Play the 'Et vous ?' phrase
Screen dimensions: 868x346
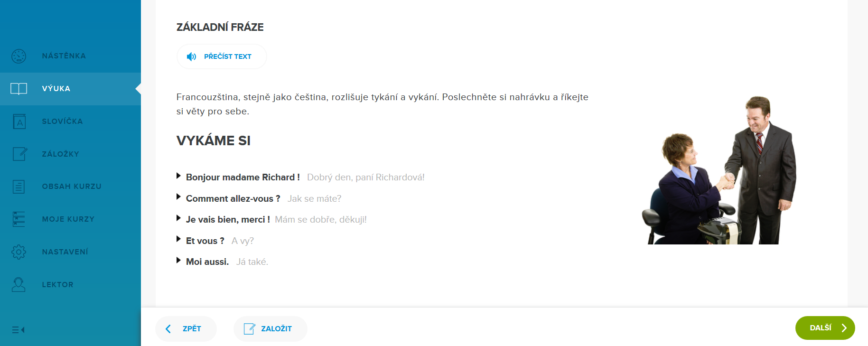pyautogui.click(x=179, y=239)
